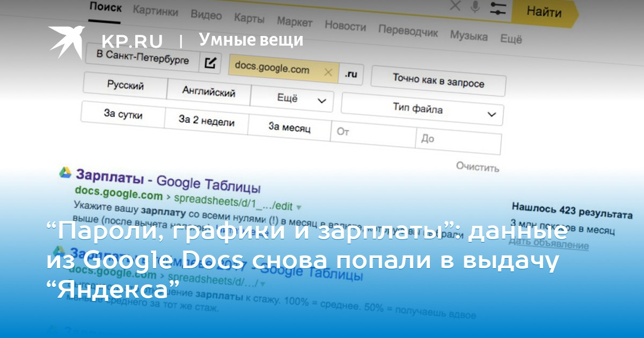644x338 pixels.
Task: Toggle the Английский language filter
Action: click(x=209, y=92)
